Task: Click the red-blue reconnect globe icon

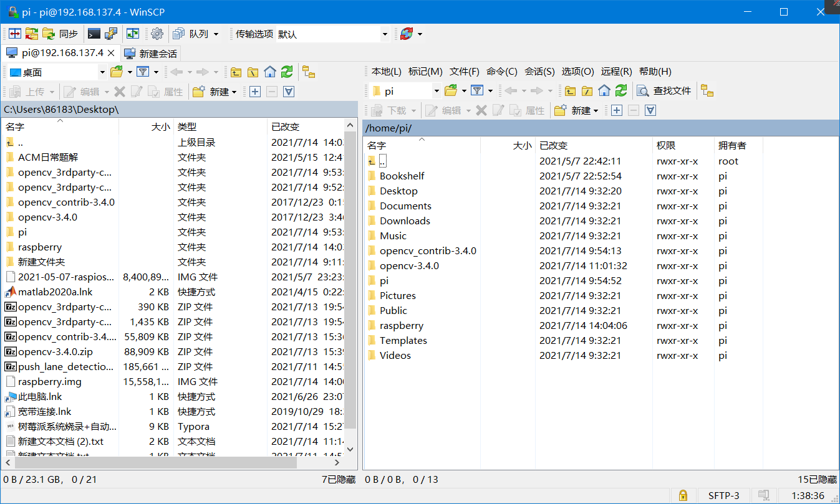Action: coord(407,34)
